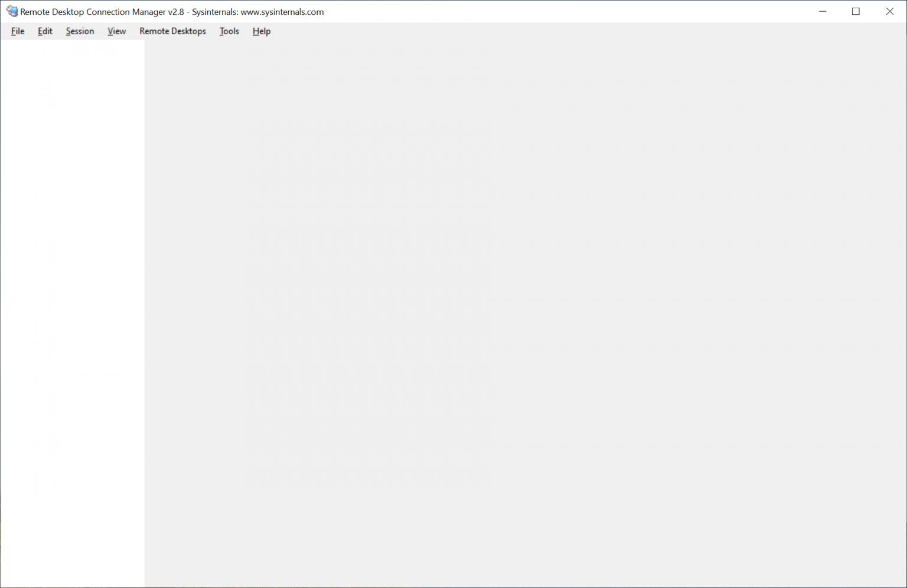This screenshot has width=907, height=588.
Task: Open the Edit menu
Action: pos(45,31)
